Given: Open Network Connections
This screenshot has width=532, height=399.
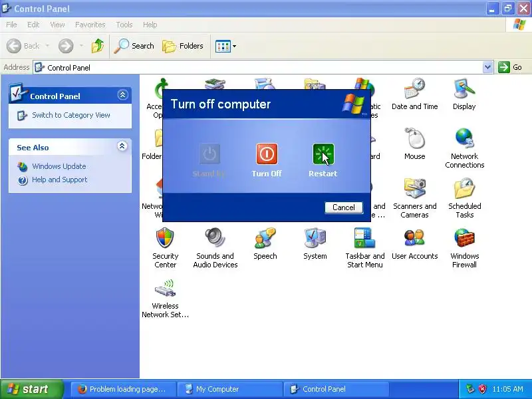Looking at the screenshot, I should pyautogui.click(x=464, y=148).
